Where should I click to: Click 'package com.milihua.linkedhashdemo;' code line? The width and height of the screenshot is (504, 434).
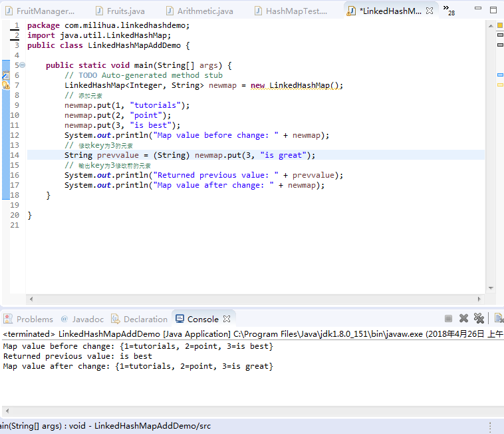pyautogui.click(x=108, y=25)
